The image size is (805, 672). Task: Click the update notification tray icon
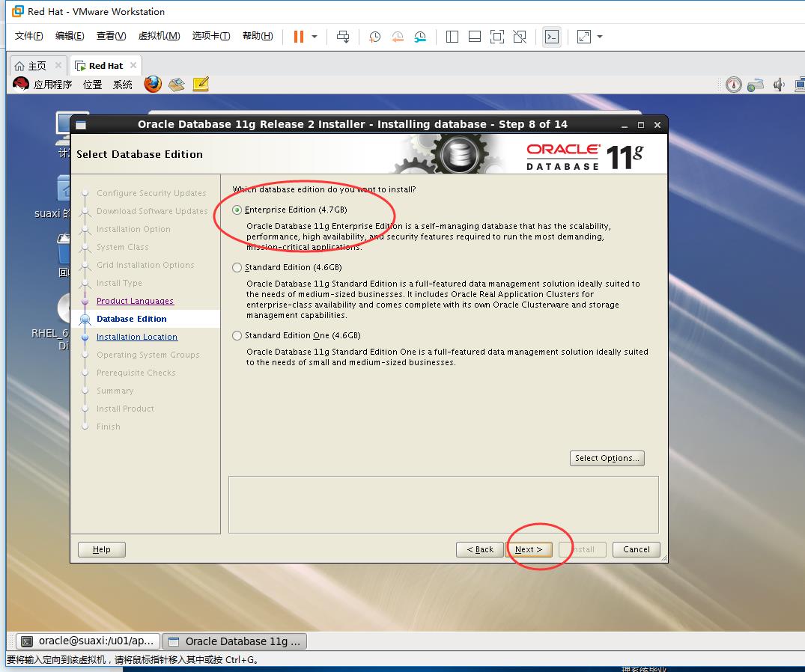pos(734,85)
